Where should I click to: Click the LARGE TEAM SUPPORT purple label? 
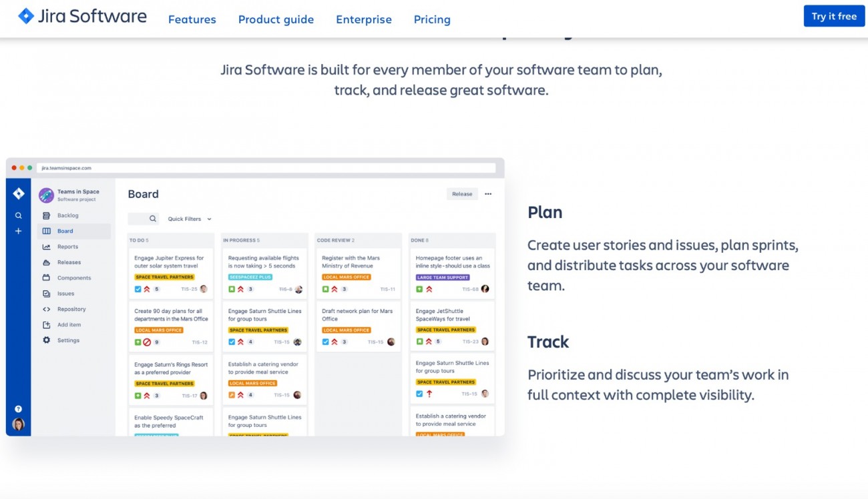(x=443, y=277)
